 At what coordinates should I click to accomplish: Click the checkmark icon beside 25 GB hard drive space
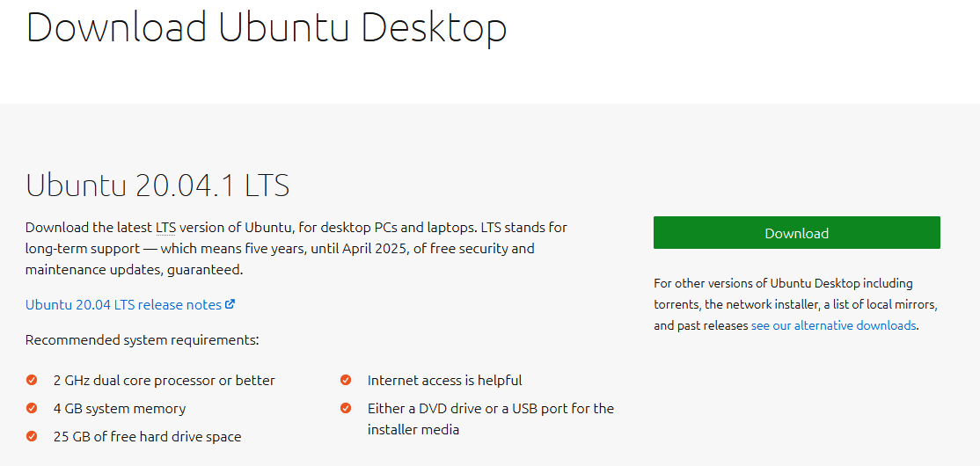[x=32, y=436]
